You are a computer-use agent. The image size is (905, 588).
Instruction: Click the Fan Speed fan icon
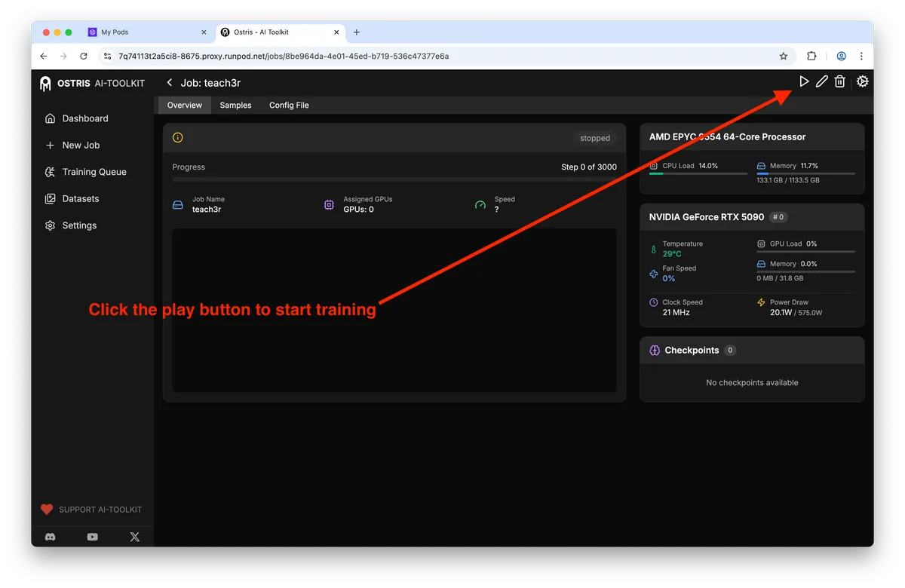[654, 274]
